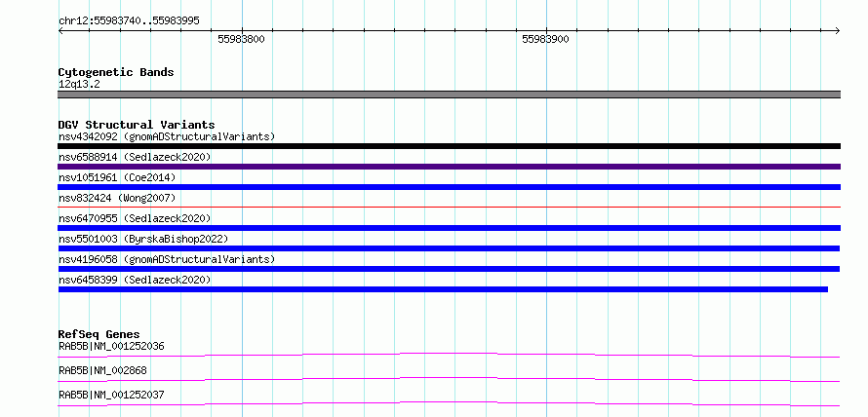Click the blue nsv4196058 variant bar
Image resolution: width=868 pixels, height=417 pixels.
pyautogui.click(x=449, y=269)
